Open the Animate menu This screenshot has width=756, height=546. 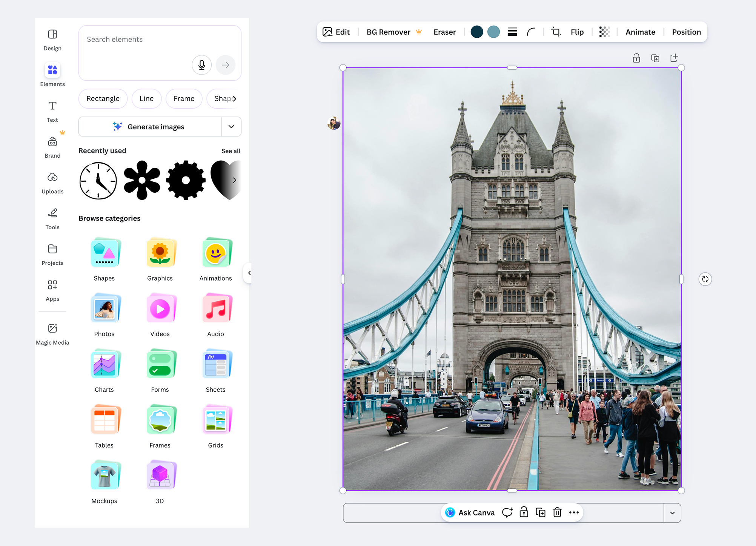click(x=640, y=32)
